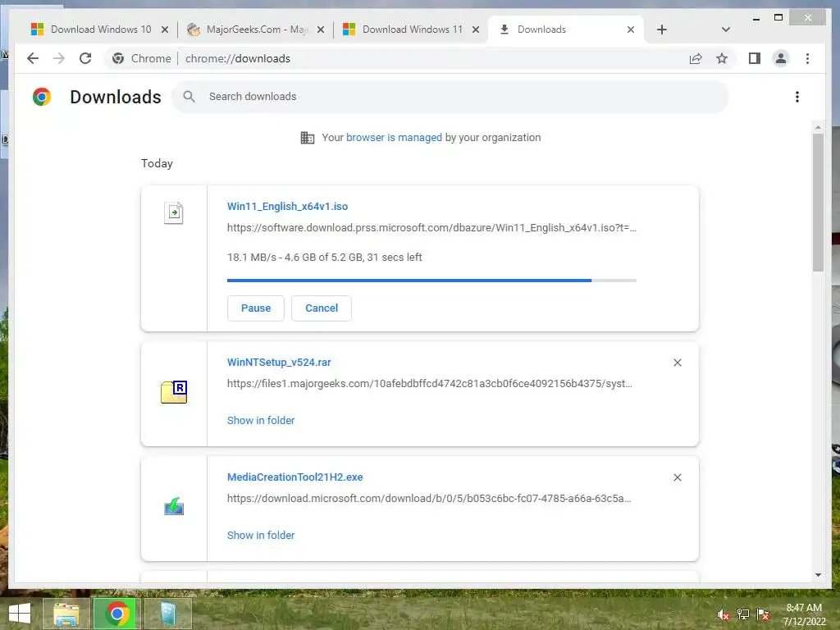The image size is (840, 630).
Task: Click the organization building icon
Action: pos(307,138)
